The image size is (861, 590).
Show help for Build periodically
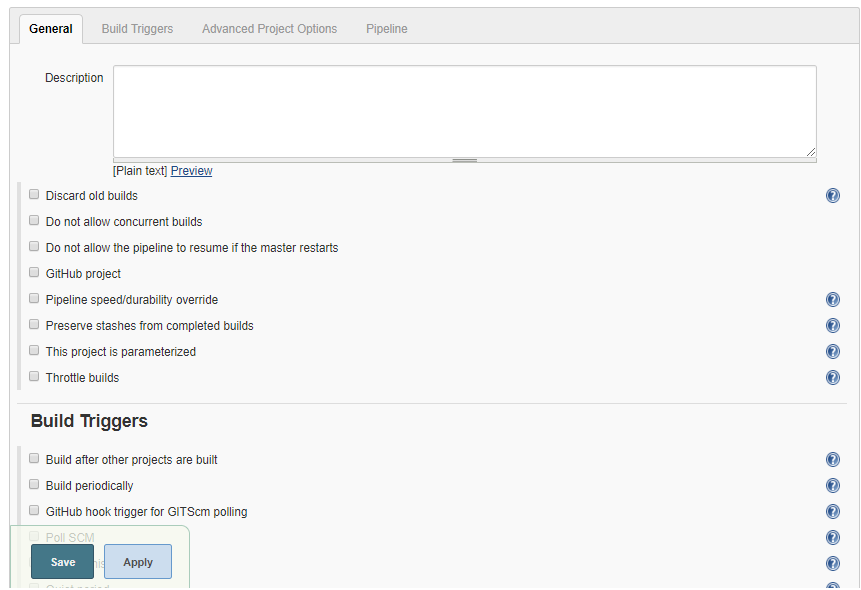point(833,485)
